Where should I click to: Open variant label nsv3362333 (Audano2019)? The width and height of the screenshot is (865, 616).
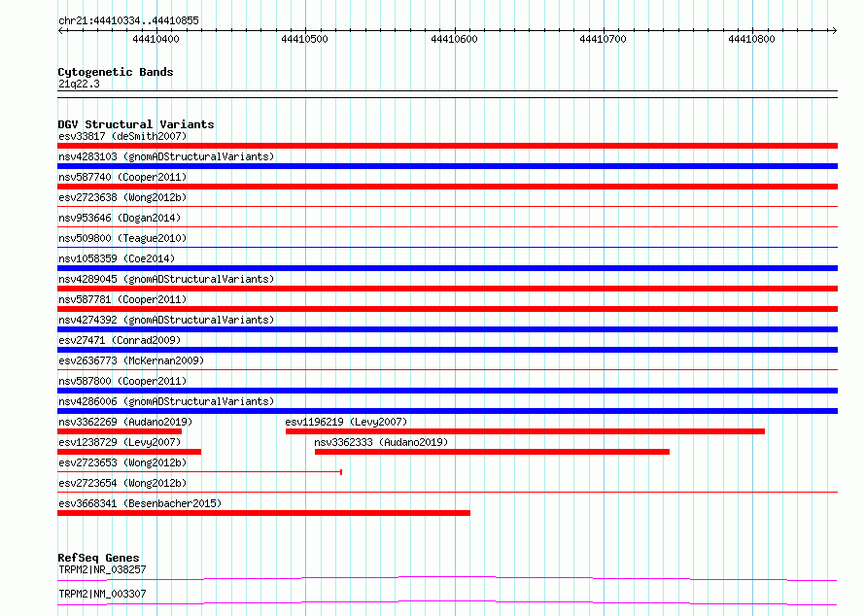coord(381,442)
